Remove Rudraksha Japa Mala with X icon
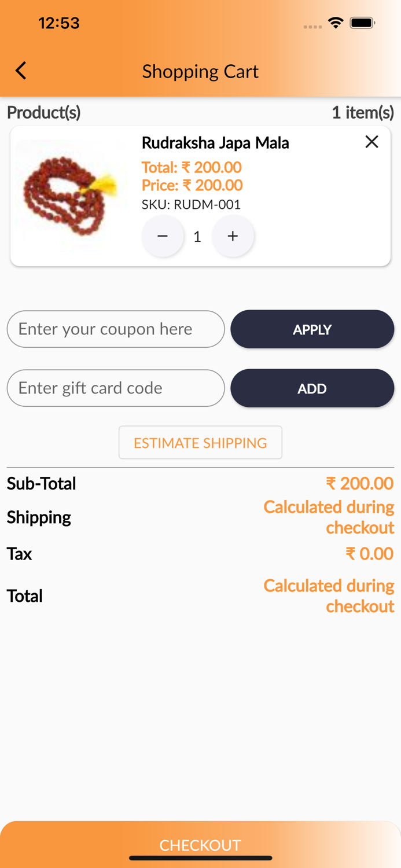 [x=371, y=142]
